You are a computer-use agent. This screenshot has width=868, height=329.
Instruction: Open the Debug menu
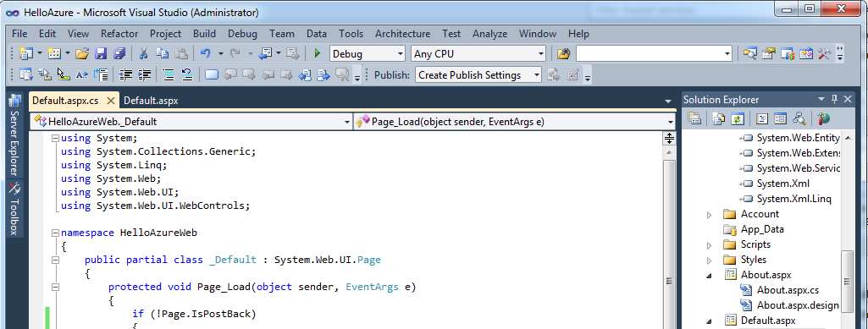(x=242, y=34)
